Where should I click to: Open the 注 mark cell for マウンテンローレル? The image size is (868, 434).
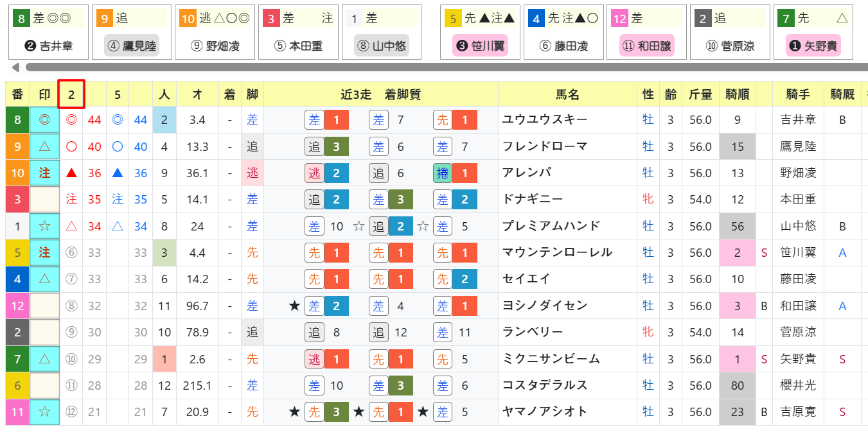45,252
